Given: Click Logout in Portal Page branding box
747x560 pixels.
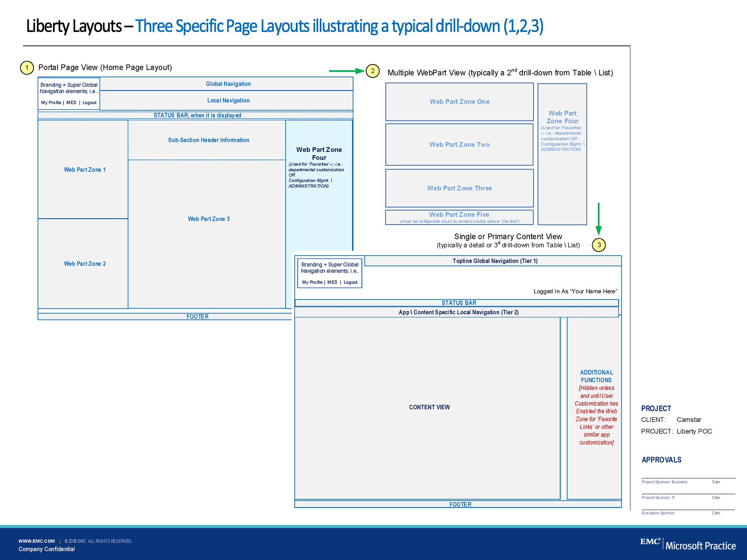Looking at the screenshot, I should click(89, 103).
